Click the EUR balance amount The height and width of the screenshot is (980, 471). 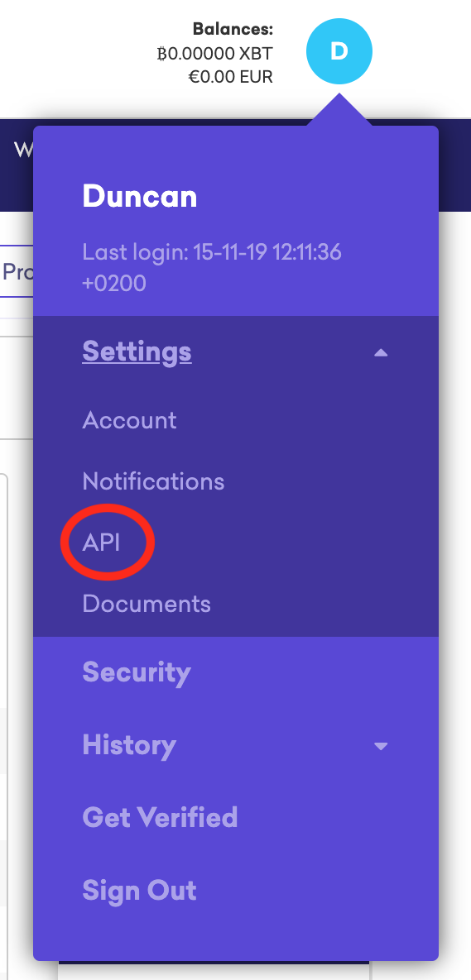pyautogui.click(x=230, y=77)
